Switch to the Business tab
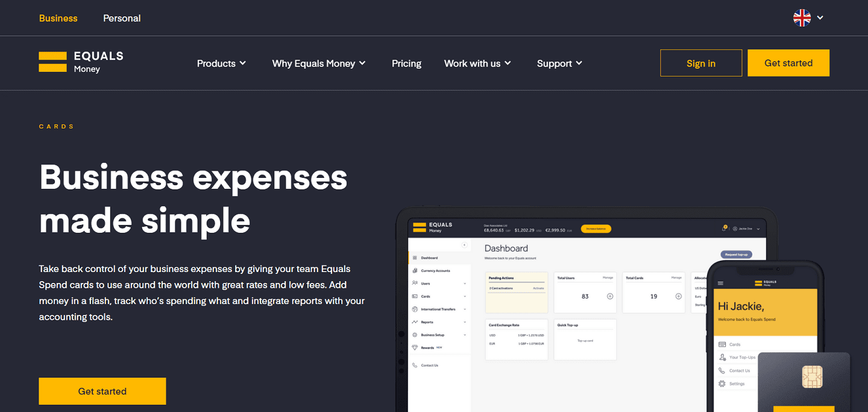The height and width of the screenshot is (412, 868). point(58,18)
